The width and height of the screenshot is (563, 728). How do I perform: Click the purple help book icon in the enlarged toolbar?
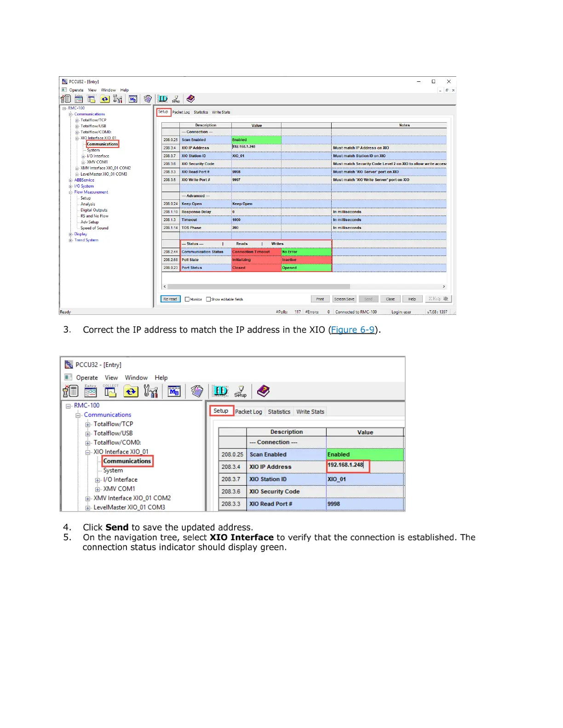coord(263,391)
